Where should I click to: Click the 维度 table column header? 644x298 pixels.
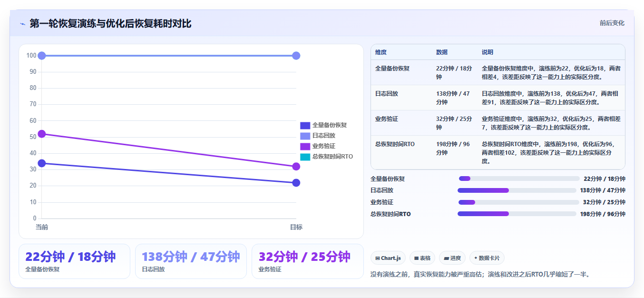pos(381,52)
